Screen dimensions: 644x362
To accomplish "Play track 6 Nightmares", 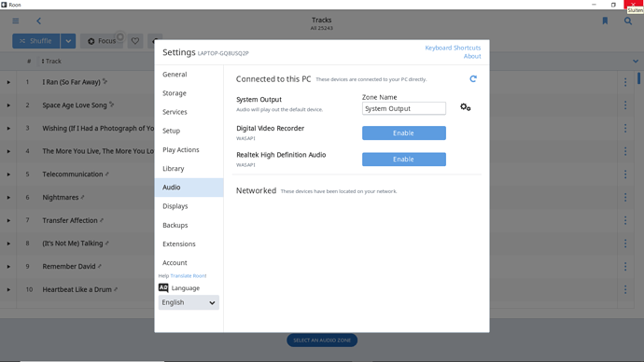I will coord(8,198).
